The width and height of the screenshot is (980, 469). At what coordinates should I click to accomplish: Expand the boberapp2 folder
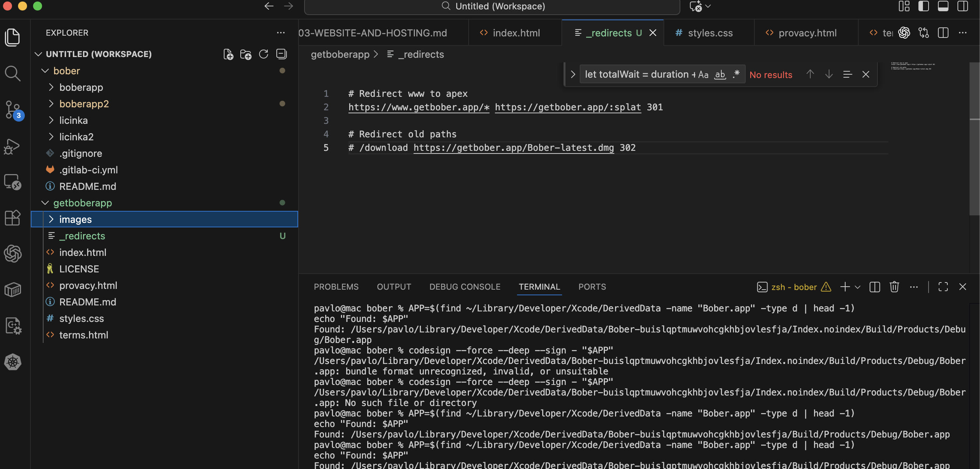coord(84,104)
